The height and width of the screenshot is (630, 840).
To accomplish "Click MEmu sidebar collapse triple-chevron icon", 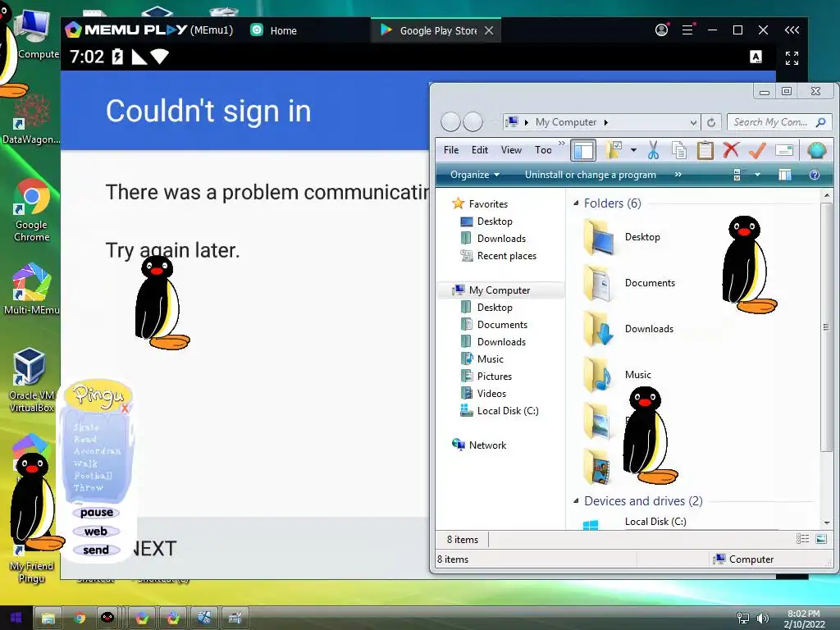I will [792, 30].
